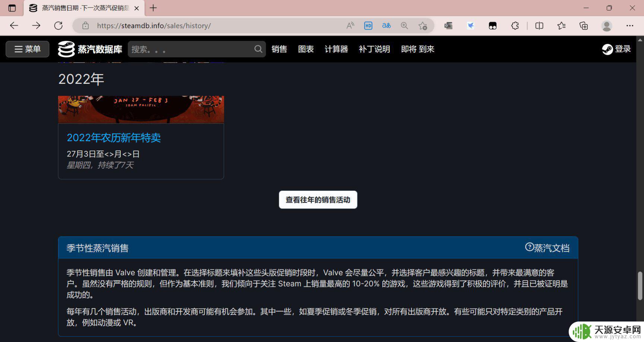View site information lock icon
The width and height of the screenshot is (644, 342).
(x=85, y=26)
